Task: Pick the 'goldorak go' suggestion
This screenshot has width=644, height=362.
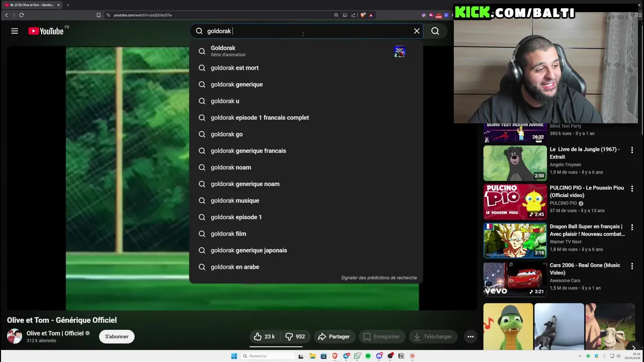Action: (x=306, y=134)
